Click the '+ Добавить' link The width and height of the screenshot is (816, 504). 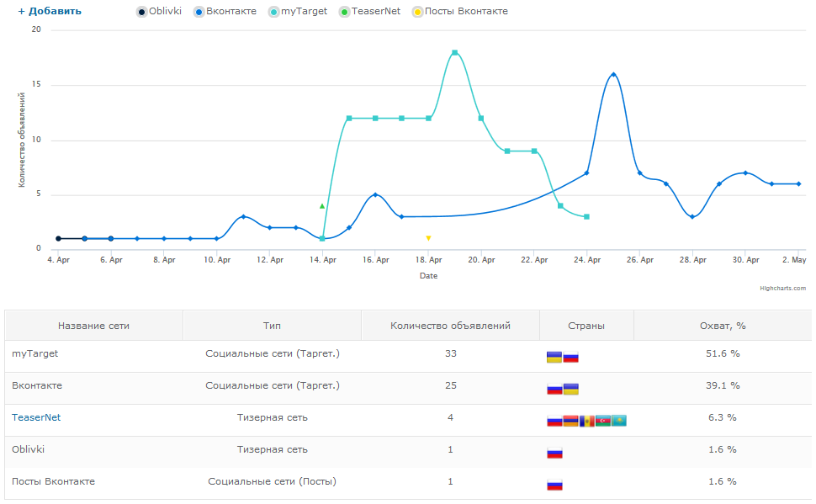click(50, 11)
